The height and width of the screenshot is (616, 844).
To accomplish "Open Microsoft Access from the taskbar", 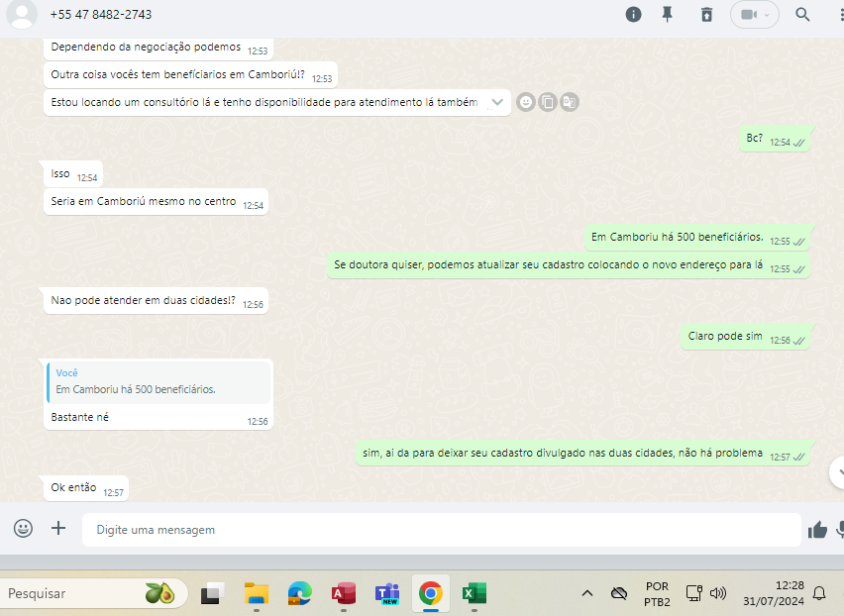I will click(344, 593).
